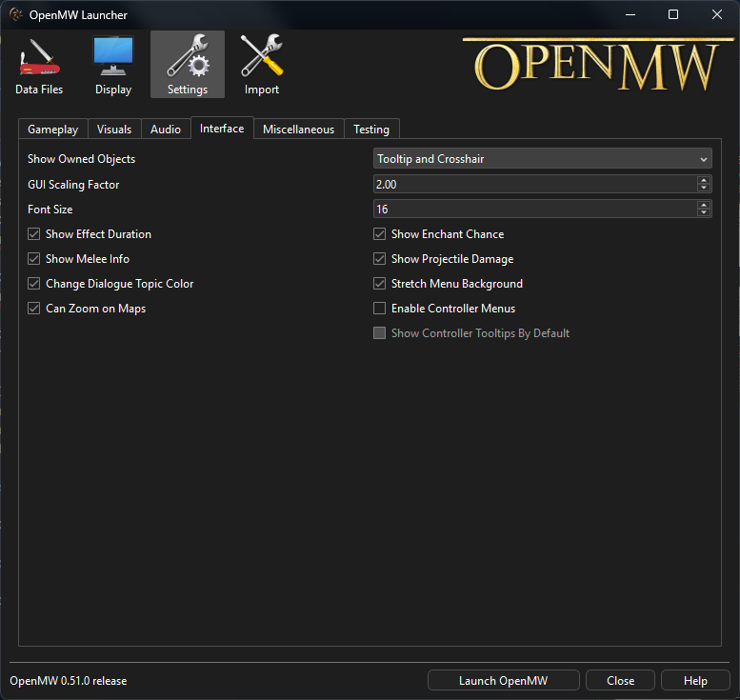Click the OpenMW Launcher title bar icon

click(x=16, y=14)
